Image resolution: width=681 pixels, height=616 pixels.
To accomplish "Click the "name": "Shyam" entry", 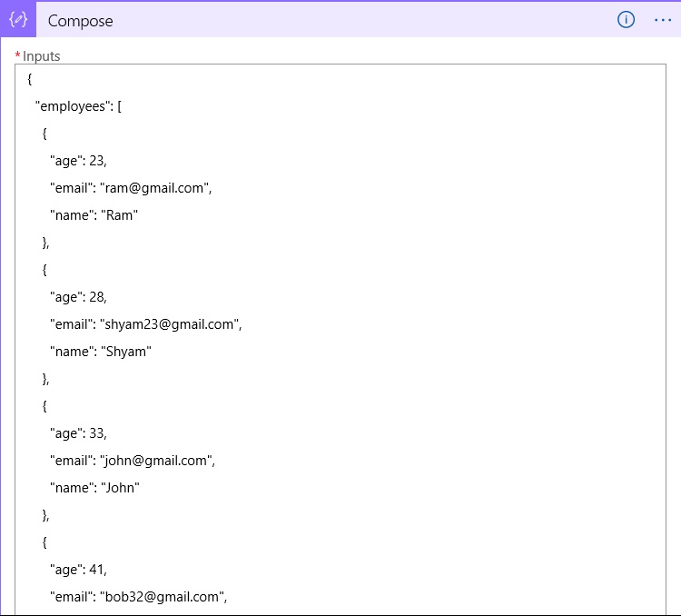I will 101,352.
